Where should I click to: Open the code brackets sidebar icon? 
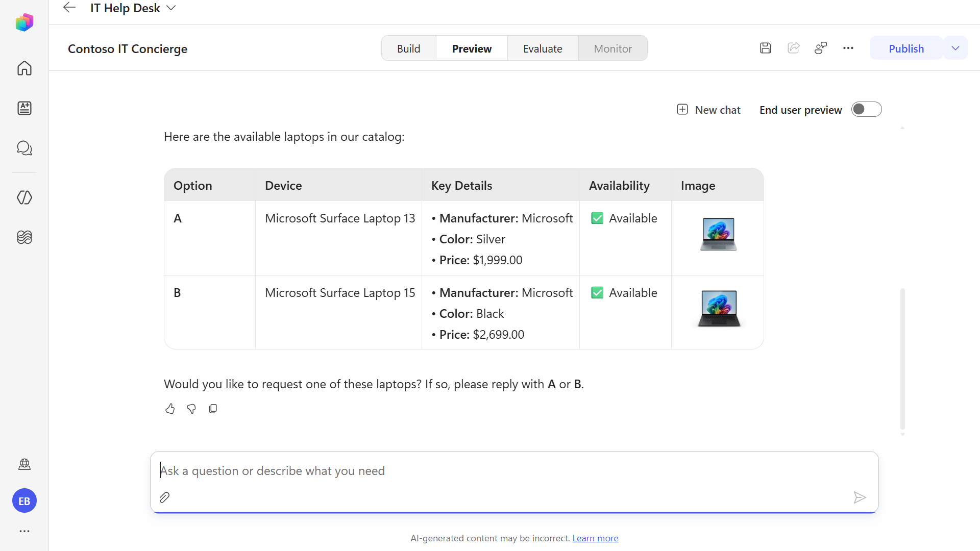tap(24, 197)
